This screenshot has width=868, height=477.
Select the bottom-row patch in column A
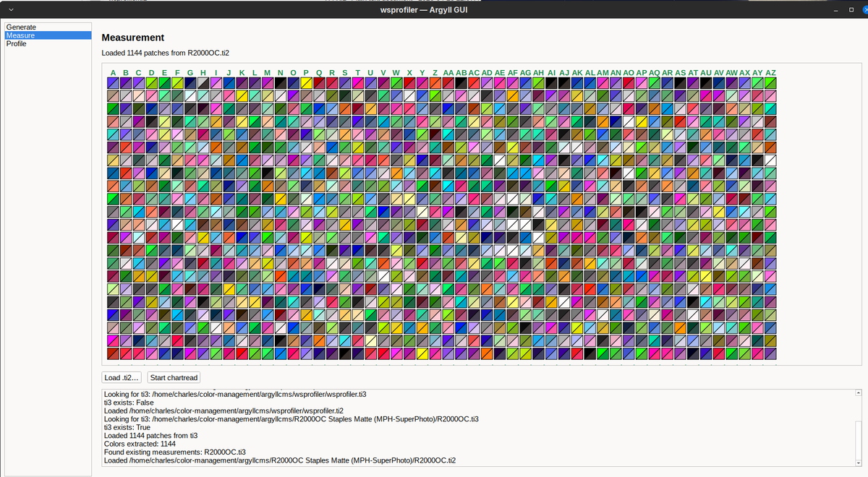coord(113,353)
